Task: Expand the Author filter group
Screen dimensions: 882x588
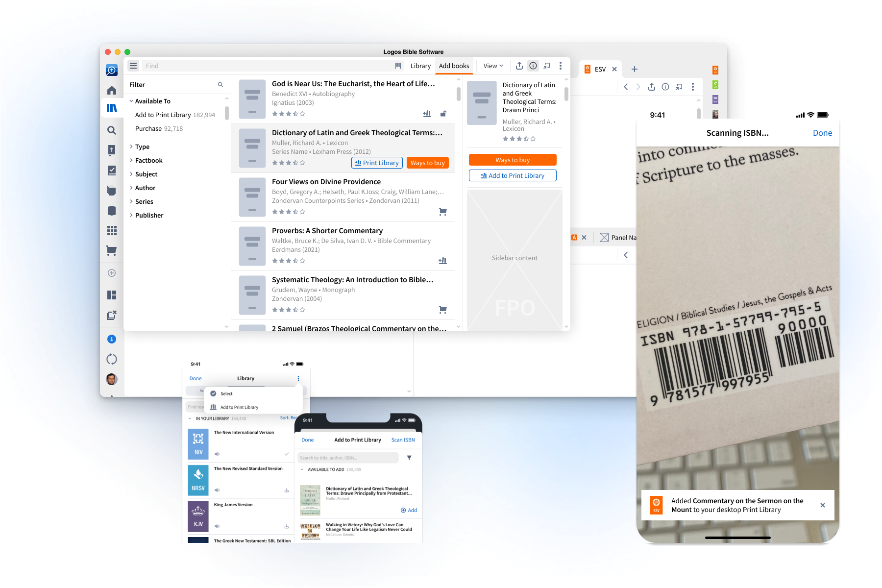Action: coord(131,188)
